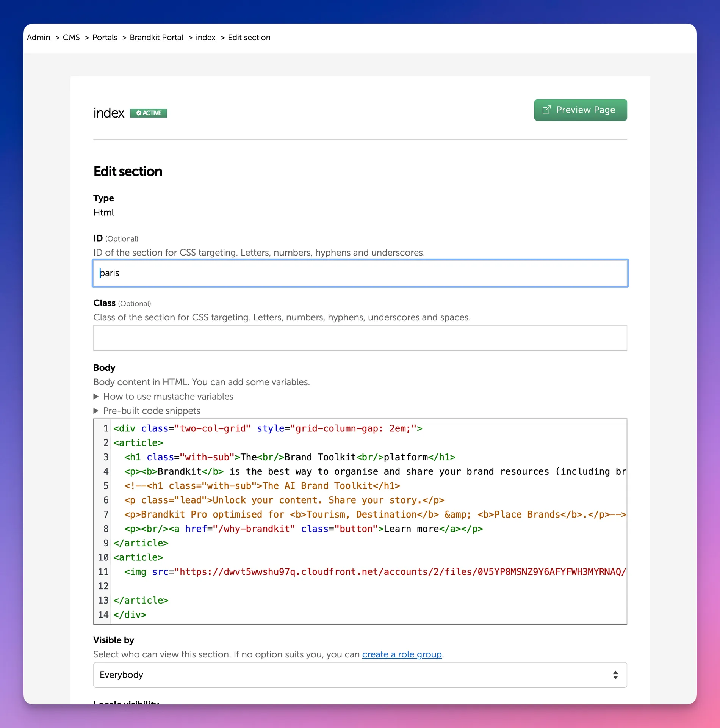Click closing </article> on line 9
The image size is (720, 728).
pyautogui.click(x=141, y=543)
